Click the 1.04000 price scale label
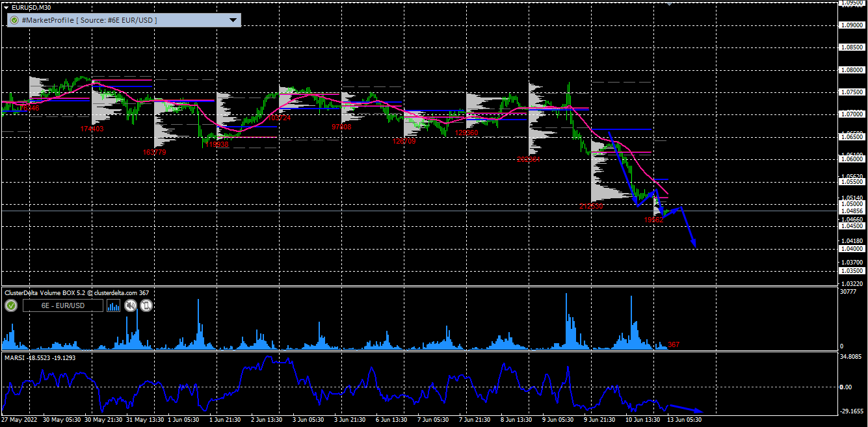Screen dimensions: 868x427 coord(851,249)
